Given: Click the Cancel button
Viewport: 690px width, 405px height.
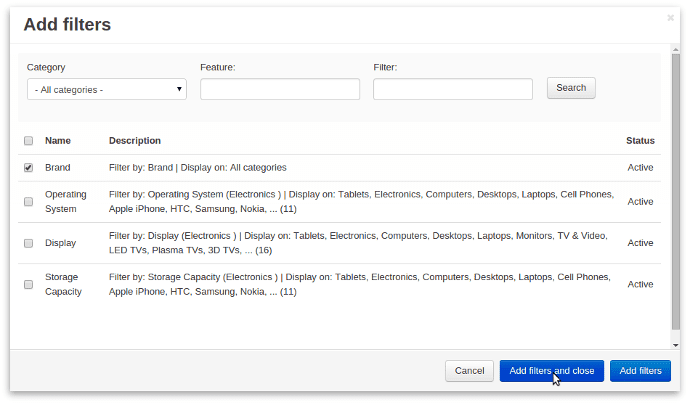Looking at the screenshot, I should [469, 371].
